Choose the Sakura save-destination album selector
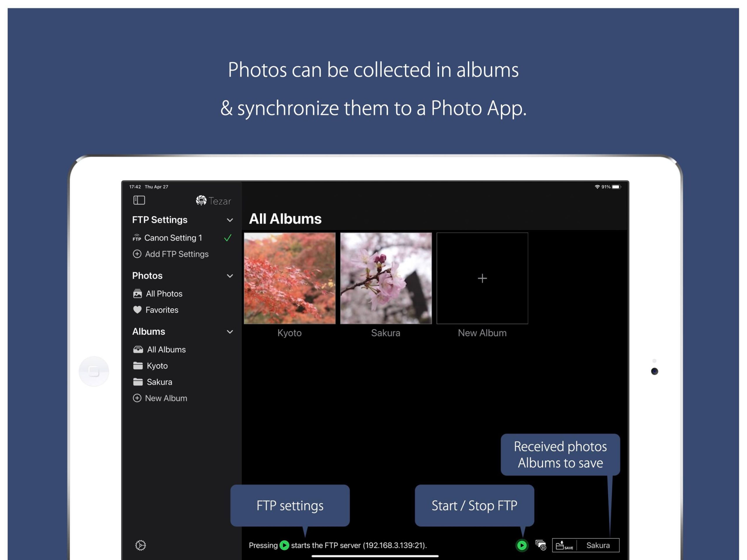Image resolution: width=747 pixels, height=560 pixels. pyautogui.click(x=598, y=545)
